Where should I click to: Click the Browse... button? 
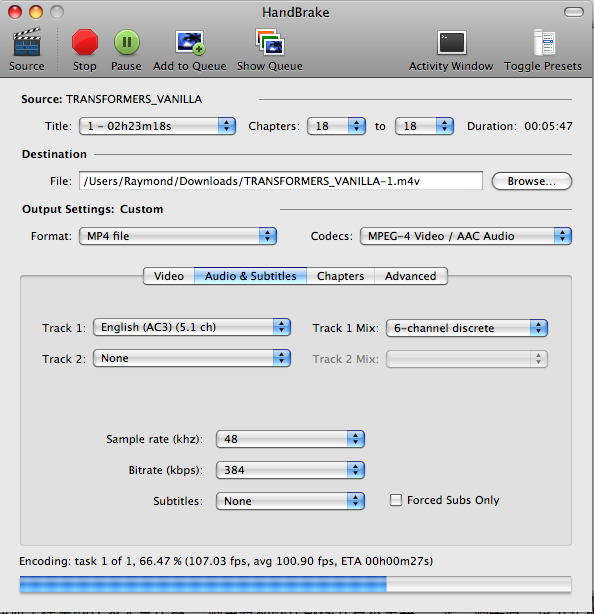point(532,181)
